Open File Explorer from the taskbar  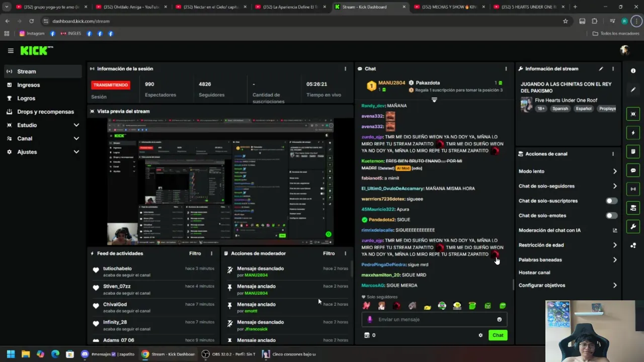pyautogui.click(x=26, y=354)
